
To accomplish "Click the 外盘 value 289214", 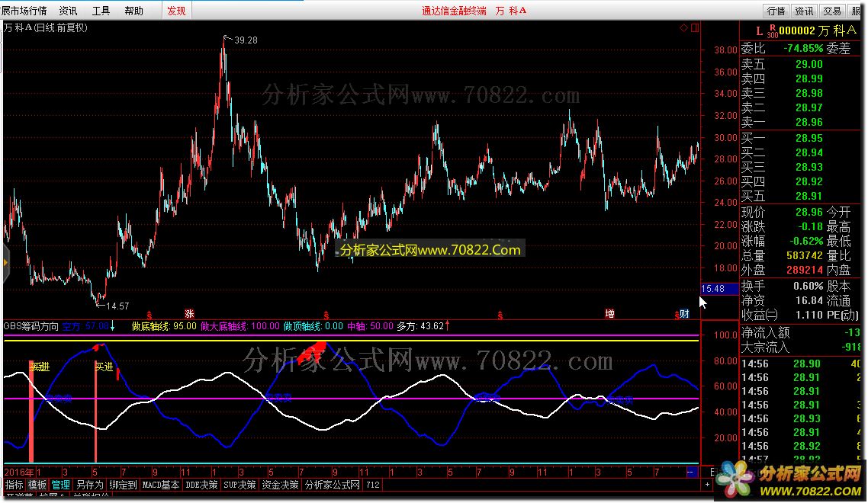I will 805,270.
